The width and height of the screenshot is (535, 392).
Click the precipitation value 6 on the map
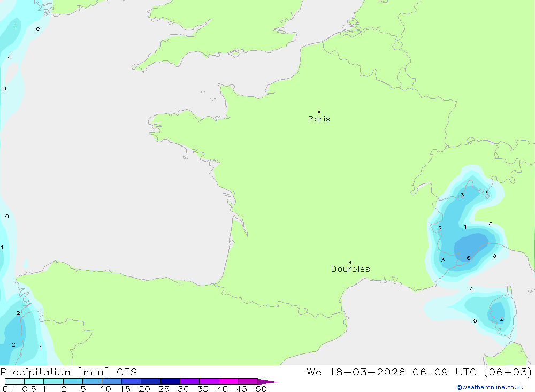click(469, 258)
